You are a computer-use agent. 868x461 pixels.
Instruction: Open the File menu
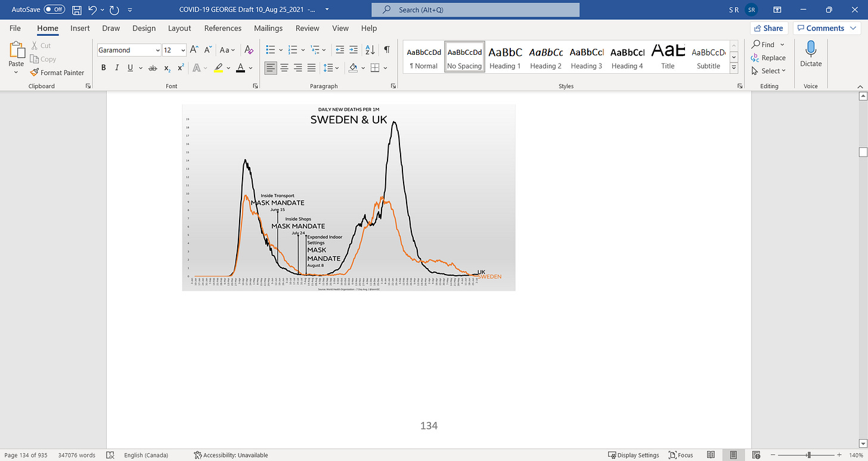coord(15,28)
